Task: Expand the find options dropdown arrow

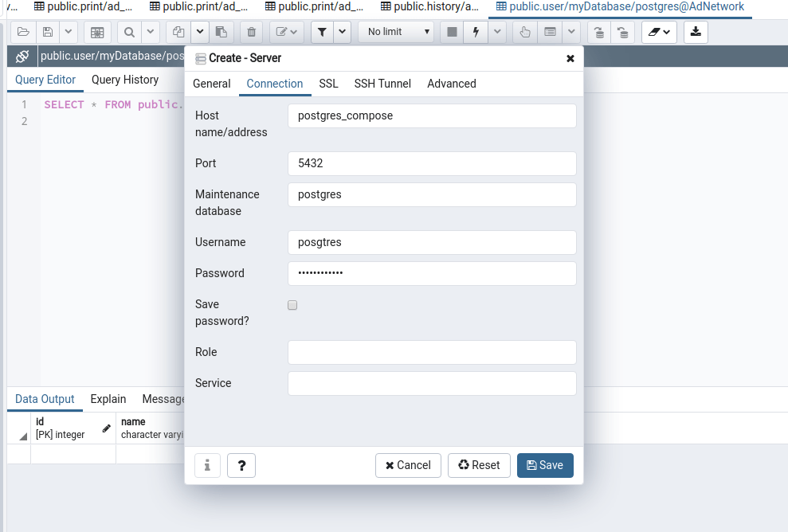Action: (x=151, y=32)
